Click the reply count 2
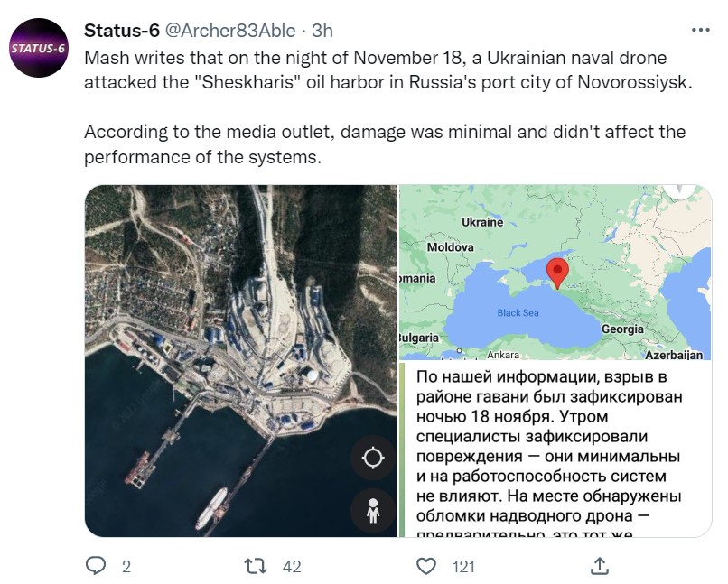The image size is (728, 584). 126,566
